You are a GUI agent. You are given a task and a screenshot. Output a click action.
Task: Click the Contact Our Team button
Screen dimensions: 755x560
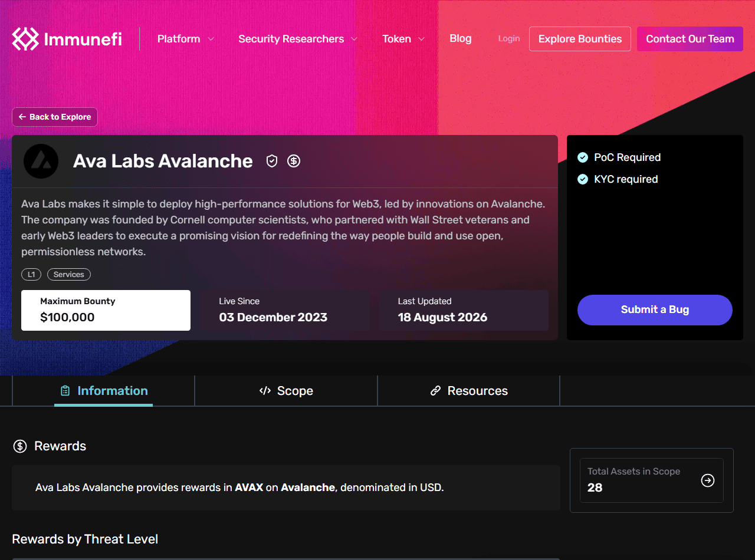[x=690, y=39]
